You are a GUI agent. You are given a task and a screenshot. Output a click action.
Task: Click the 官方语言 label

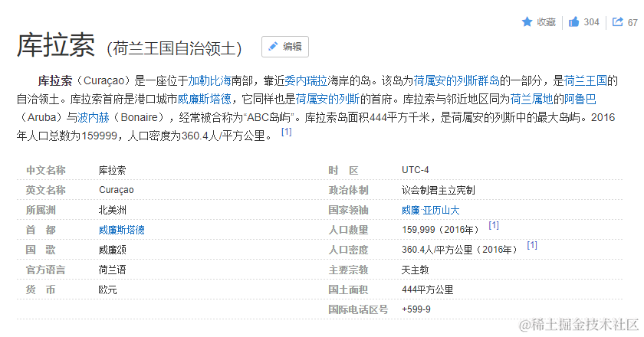click(x=46, y=270)
